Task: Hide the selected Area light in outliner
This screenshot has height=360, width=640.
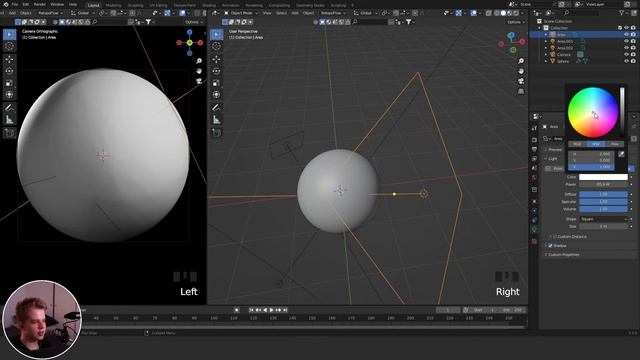Action: (626, 35)
